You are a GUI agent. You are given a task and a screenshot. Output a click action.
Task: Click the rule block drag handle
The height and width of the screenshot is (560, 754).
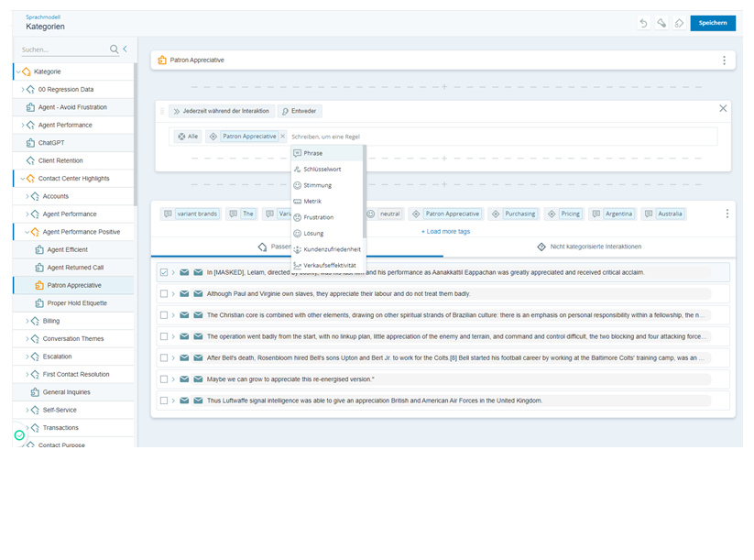162,111
